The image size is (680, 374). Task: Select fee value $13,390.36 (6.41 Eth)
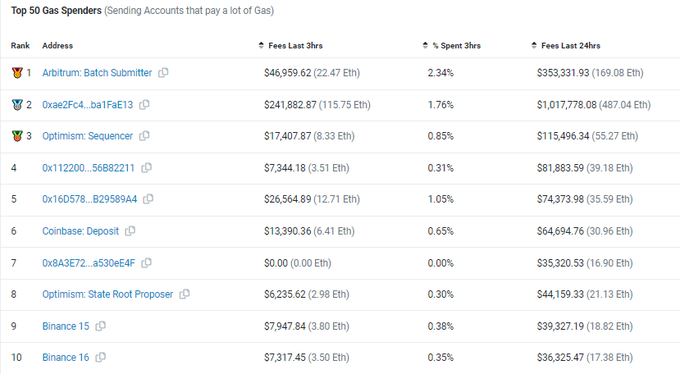click(309, 231)
